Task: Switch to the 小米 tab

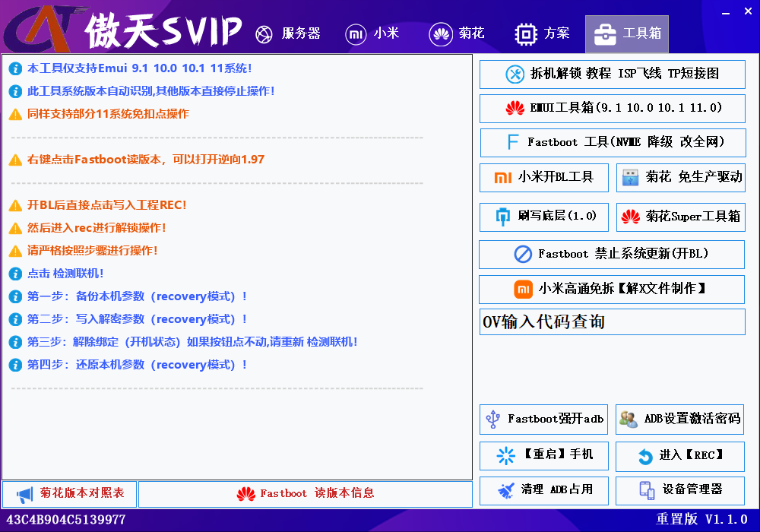Action: [x=372, y=33]
